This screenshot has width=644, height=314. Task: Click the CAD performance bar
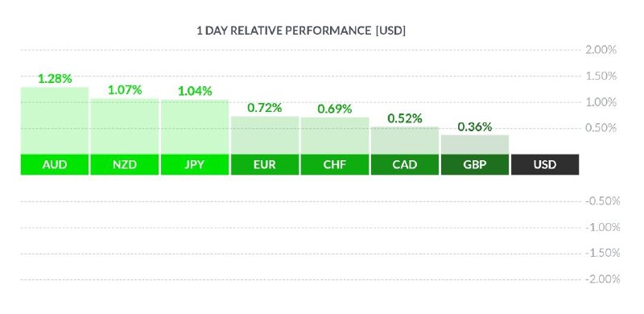click(x=405, y=141)
